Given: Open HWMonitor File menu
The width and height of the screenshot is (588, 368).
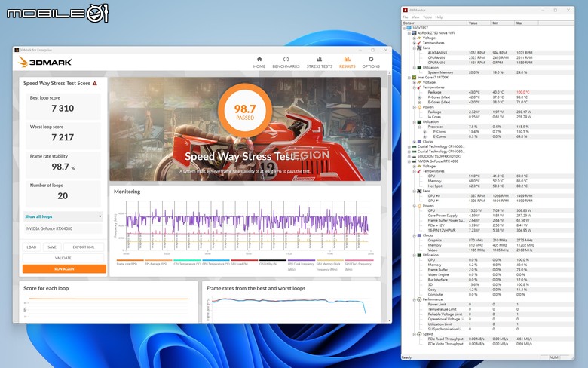Looking at the screenshot, I should [x=406, y=17].
